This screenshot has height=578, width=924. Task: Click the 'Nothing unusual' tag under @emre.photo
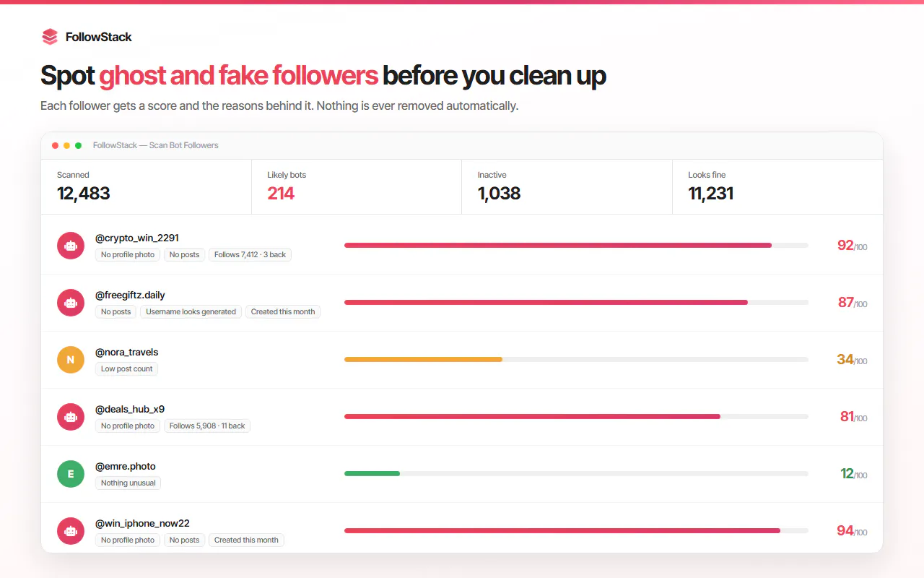[x=128, y=483]
